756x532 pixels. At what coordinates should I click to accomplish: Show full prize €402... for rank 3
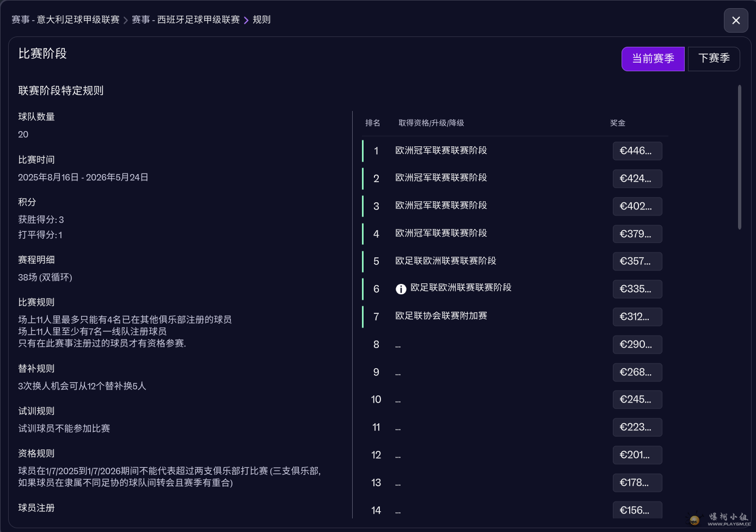click(x=637, y=207)
